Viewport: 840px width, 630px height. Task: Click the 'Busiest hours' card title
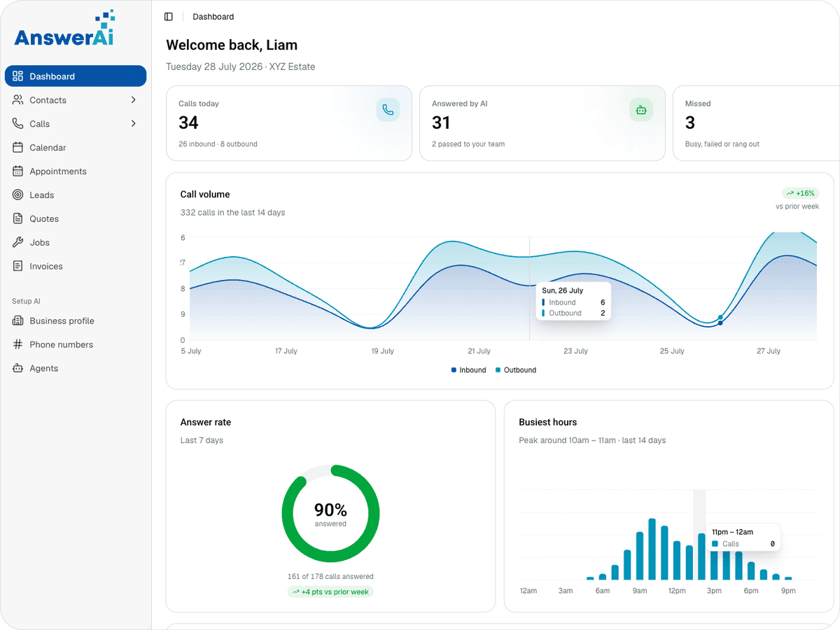click(548, 423)
